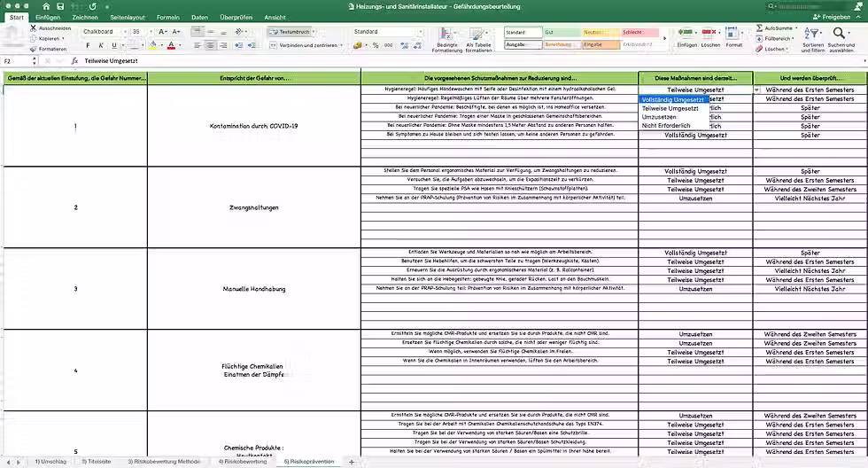Select Vollständig Umgesetzt in dropdown list

[x=673, y=99]
